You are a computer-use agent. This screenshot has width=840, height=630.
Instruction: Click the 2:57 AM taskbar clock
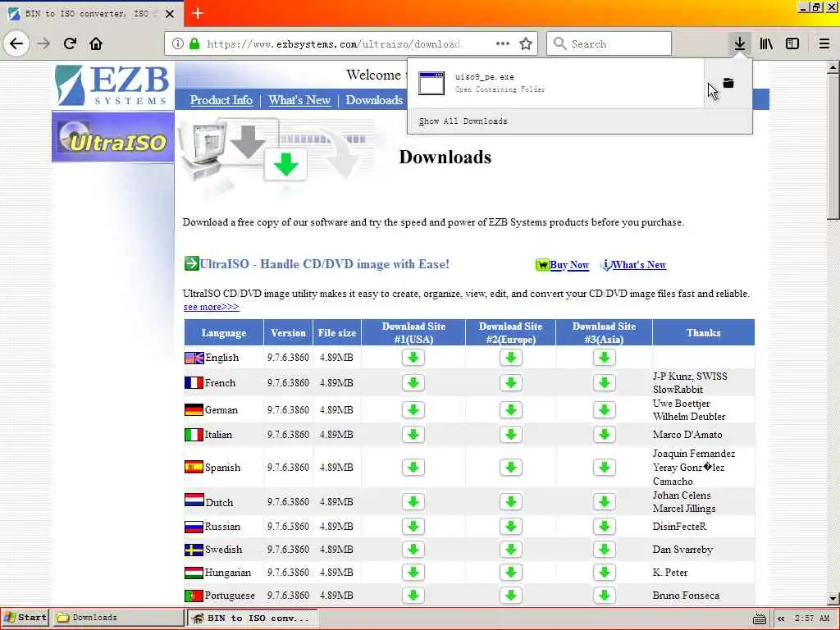812,619
